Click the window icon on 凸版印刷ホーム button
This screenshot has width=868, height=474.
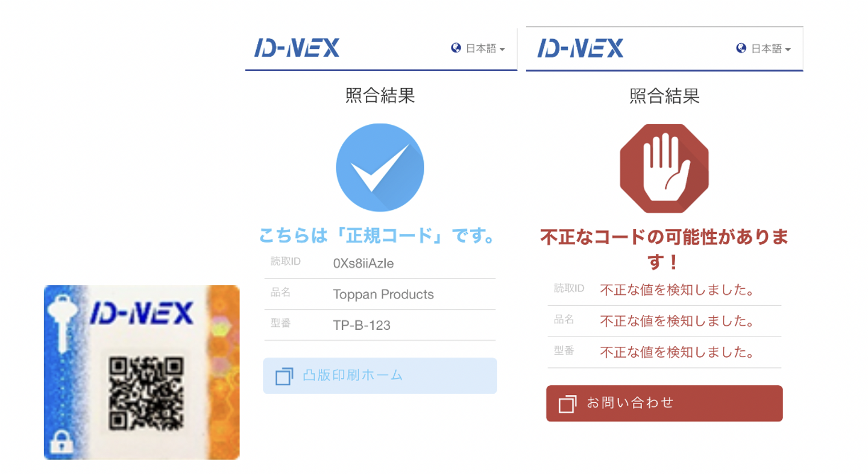tap(284, 376)
